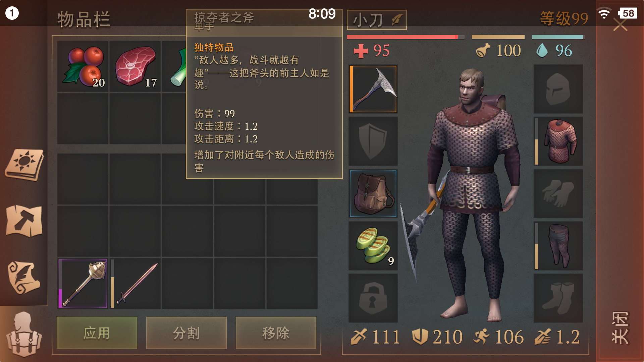
Task: Tap the equipped chainmail trousers slot
Action: point(558,246)
